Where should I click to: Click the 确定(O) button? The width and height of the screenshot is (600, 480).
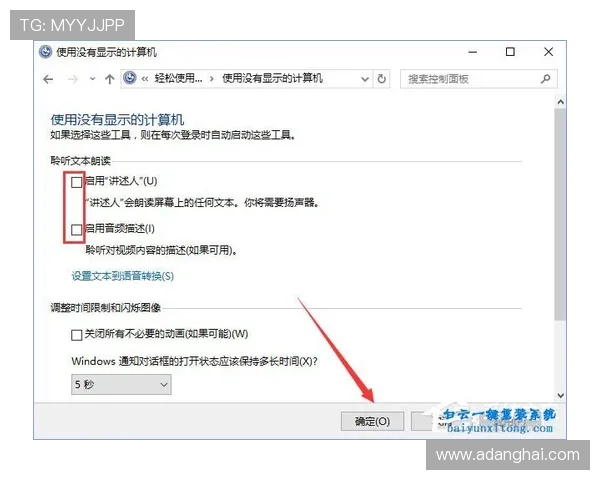(x=372, y=421)
